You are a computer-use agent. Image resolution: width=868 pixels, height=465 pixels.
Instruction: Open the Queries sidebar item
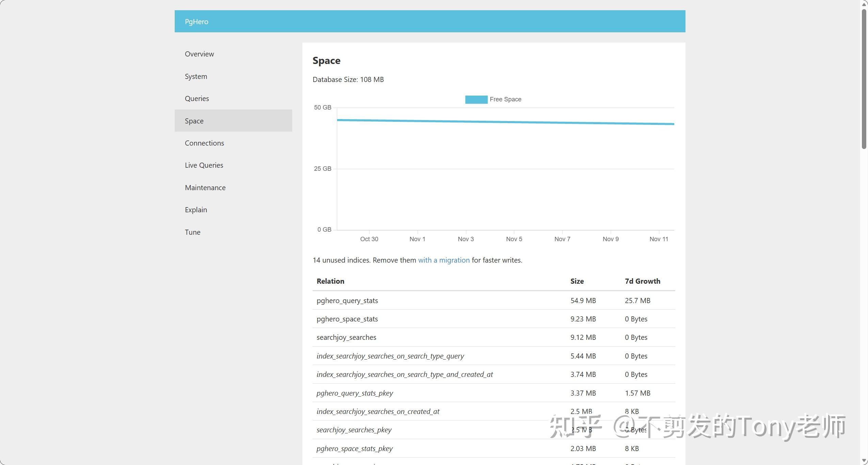point(197,99)
